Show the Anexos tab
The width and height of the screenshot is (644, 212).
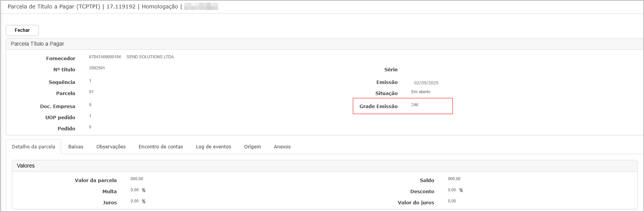[x=282, y=147]
